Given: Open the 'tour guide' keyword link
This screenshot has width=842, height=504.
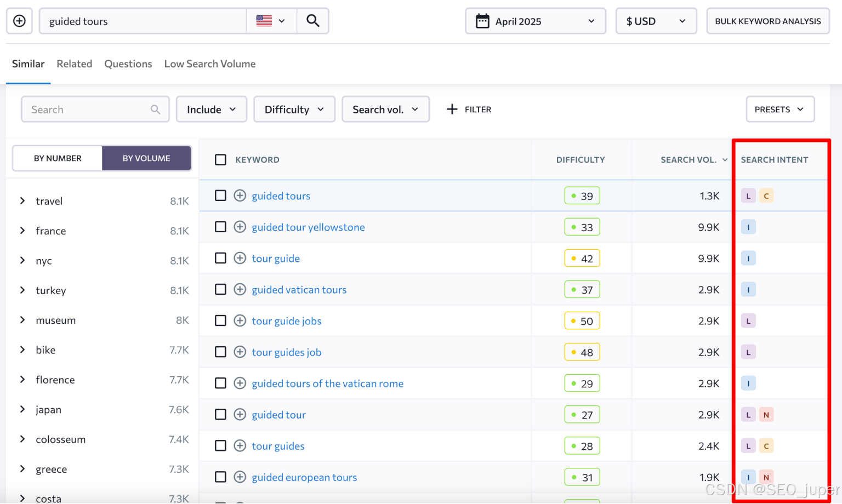Looking at the screenshot, I should click(276, 258).
